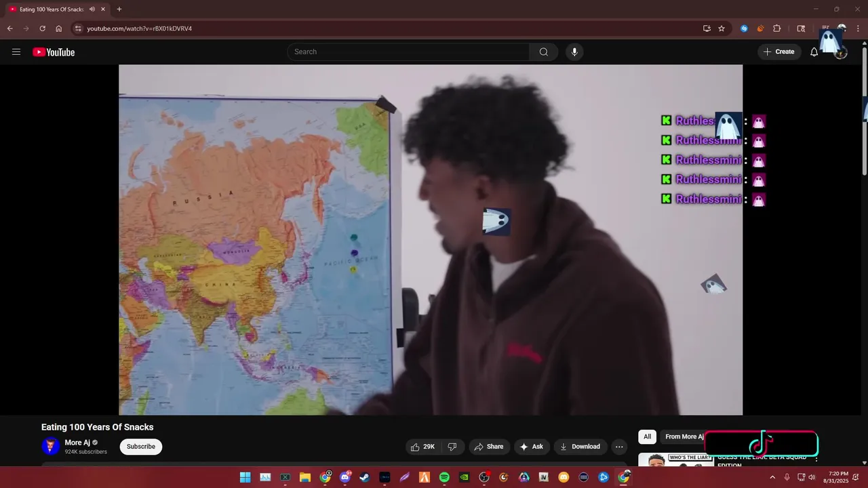Image resolution: width=868 pixels, height=488 pixels.
Task: Click the 924K subscribers text
Action: click(85, 452)
